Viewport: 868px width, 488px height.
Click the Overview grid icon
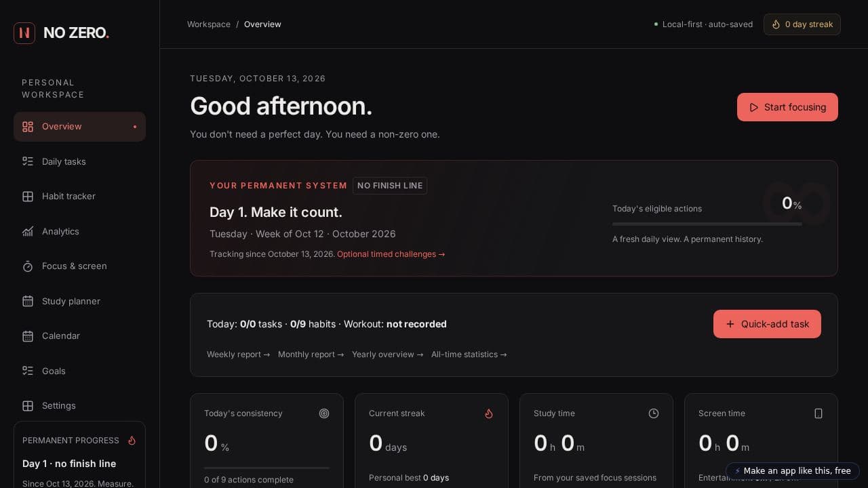[x=28, y=127]
